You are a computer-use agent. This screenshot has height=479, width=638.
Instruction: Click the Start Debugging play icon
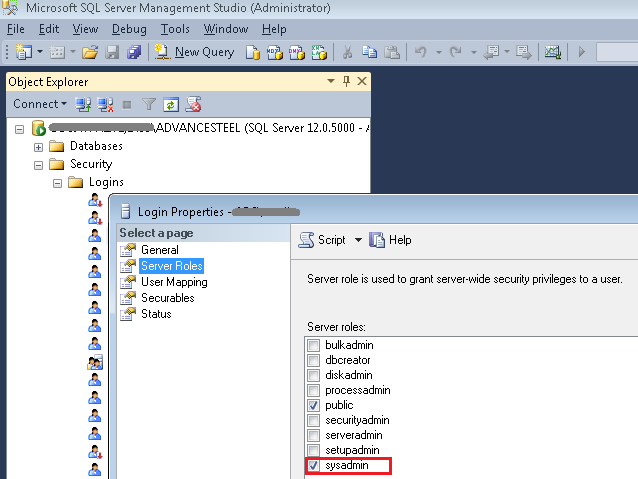582,52
